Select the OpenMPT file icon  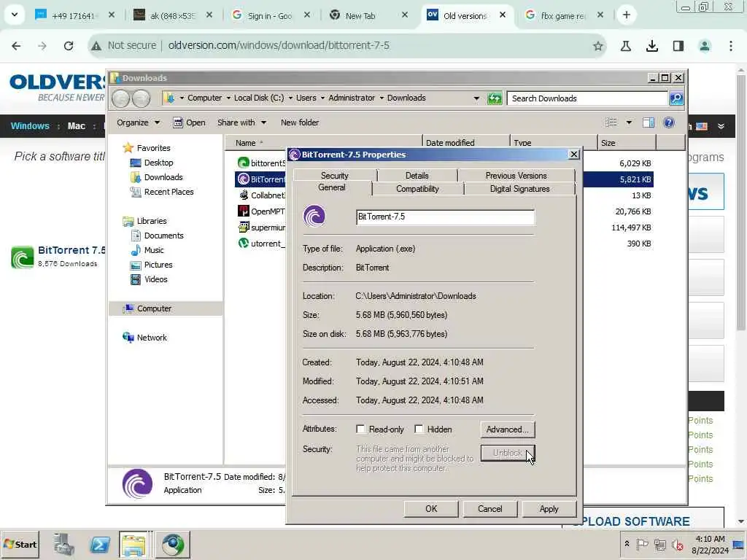coord(244,211)
